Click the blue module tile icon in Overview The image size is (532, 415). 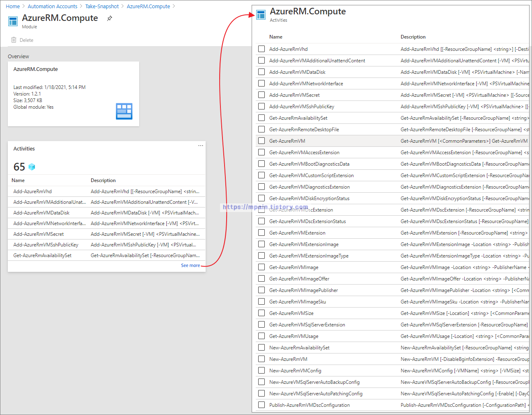tap(124, 111)
